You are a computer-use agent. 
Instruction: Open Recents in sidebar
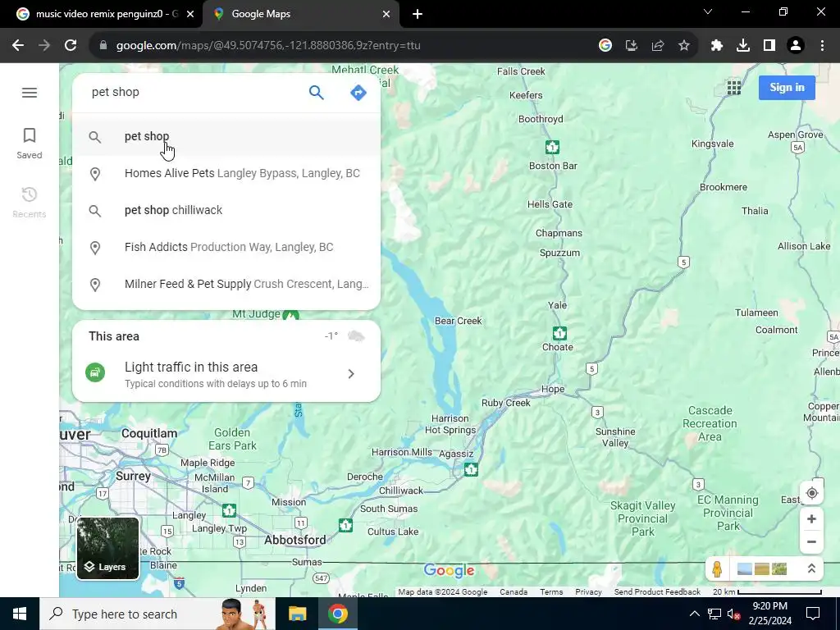[29, 202]
